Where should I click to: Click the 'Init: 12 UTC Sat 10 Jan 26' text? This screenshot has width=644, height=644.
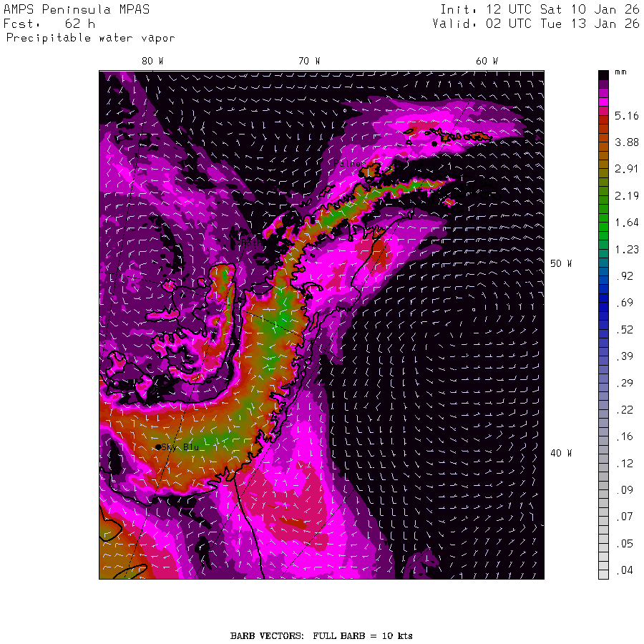540,9
